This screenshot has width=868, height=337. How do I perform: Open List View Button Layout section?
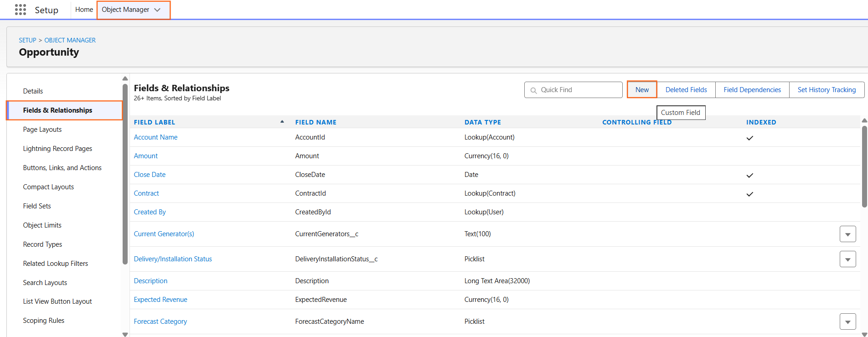click(57, 301)
